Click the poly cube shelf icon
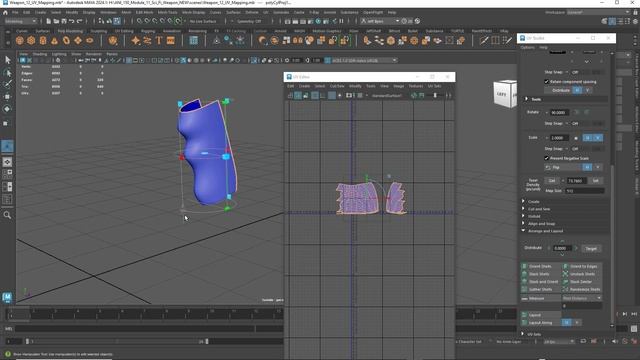The width and height of the screenshot is (640, 360). pyautogui.click(x=31, y=40)
